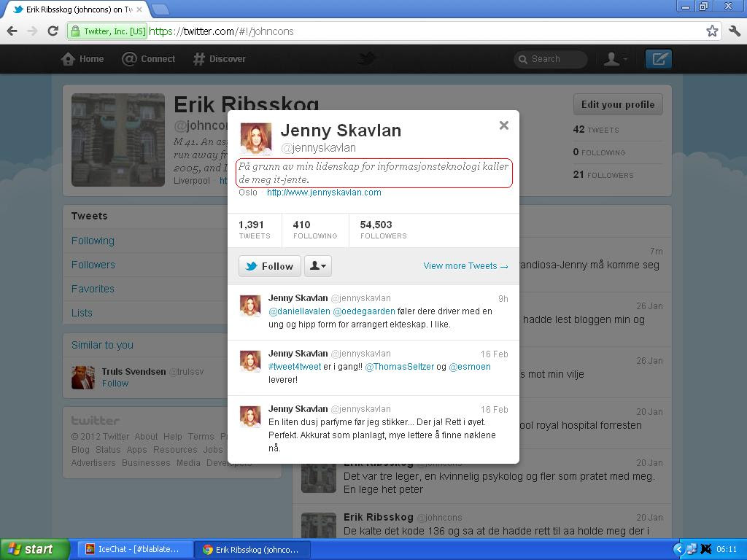Follow Truls Svendsen

click(115, 384)
